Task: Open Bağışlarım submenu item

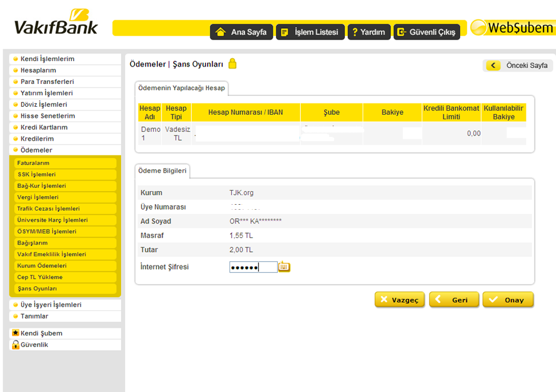Action: point(65,243)
